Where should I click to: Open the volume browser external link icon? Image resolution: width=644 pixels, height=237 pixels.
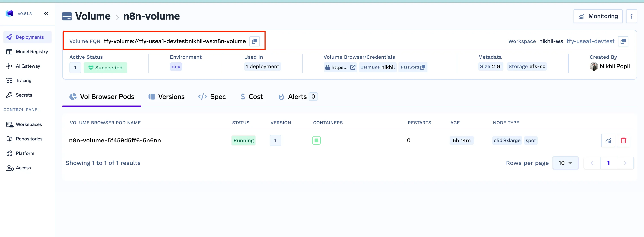tap(353, 67)
